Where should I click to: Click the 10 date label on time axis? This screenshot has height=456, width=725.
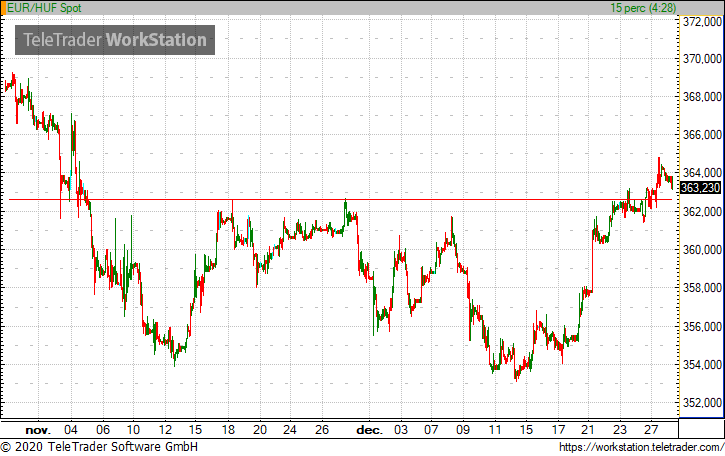pos(133,430)
